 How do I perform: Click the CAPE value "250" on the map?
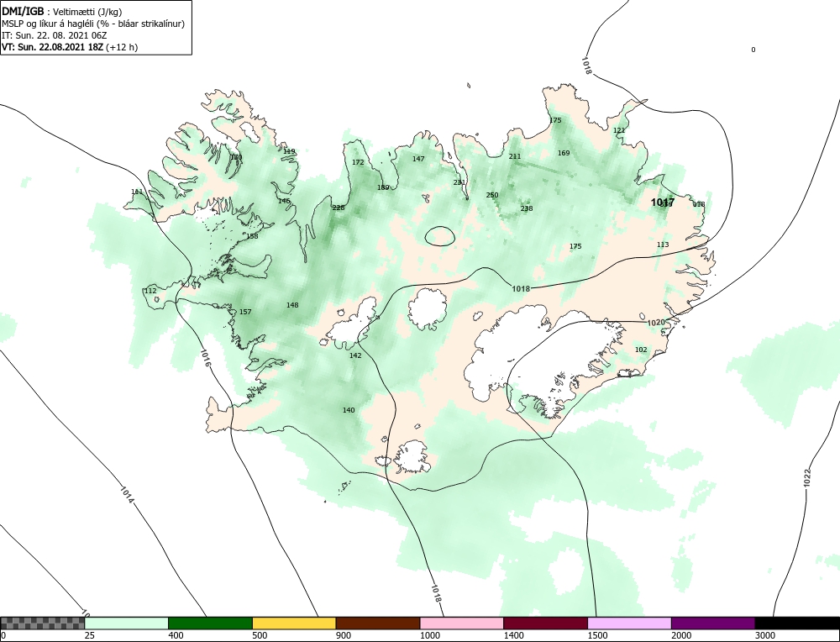click(x=491, y=195)
